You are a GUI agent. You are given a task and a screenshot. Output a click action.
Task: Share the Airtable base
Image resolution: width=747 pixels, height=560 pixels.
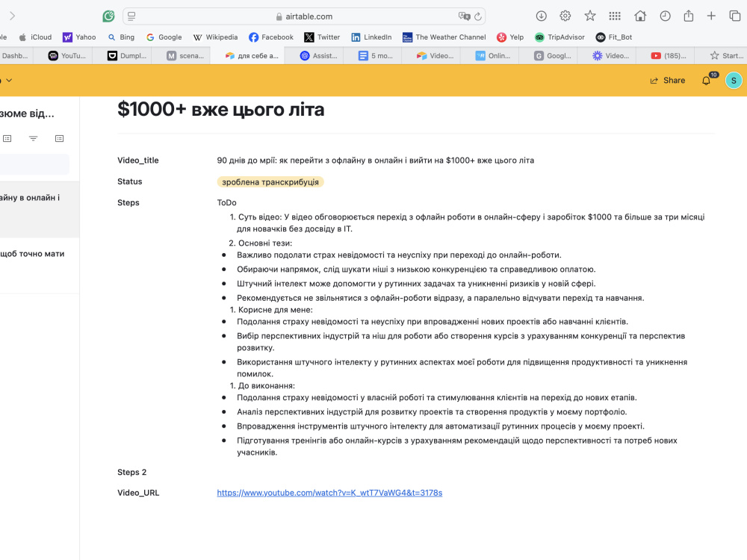tap(667, 81)
